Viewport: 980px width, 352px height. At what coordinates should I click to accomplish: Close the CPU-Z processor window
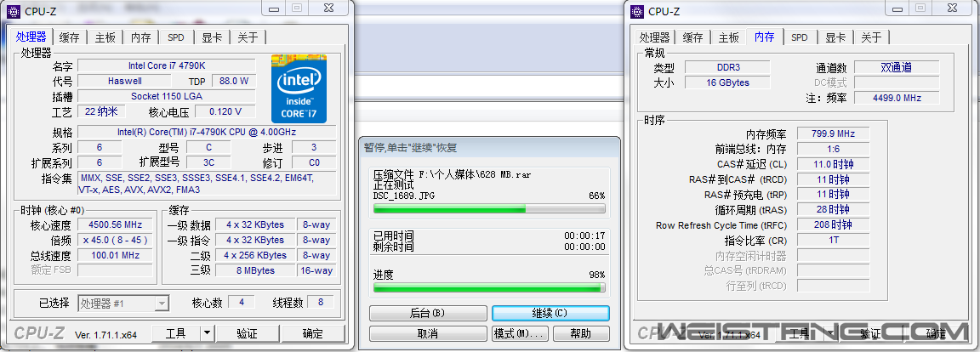[x=328, y=9]
